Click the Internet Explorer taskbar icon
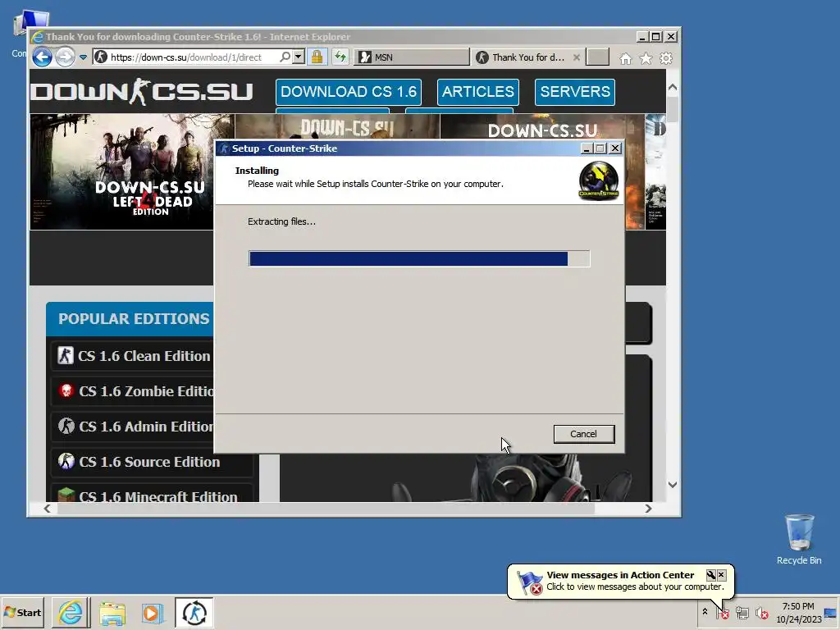840x630 pixels. tap(71, 613)
